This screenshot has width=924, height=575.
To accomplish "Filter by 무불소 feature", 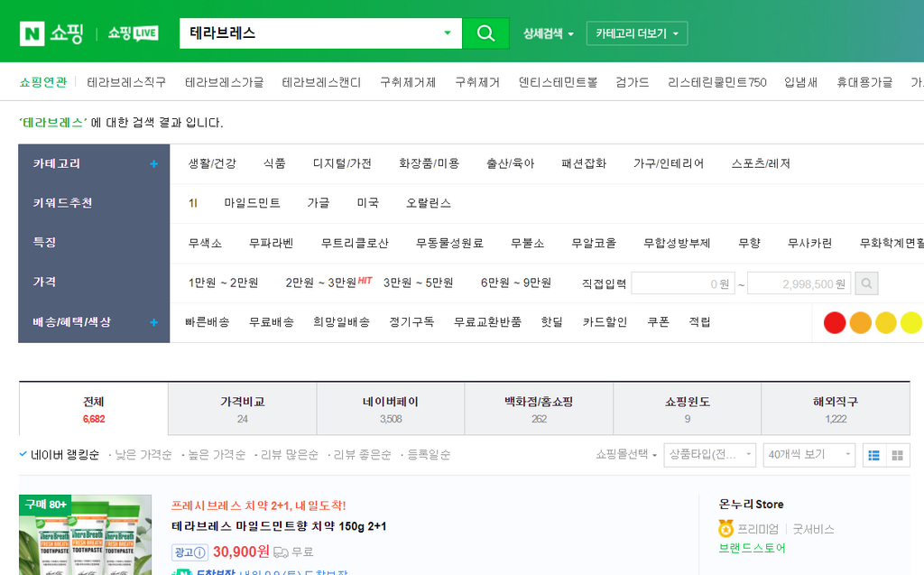I will [527, 243].
